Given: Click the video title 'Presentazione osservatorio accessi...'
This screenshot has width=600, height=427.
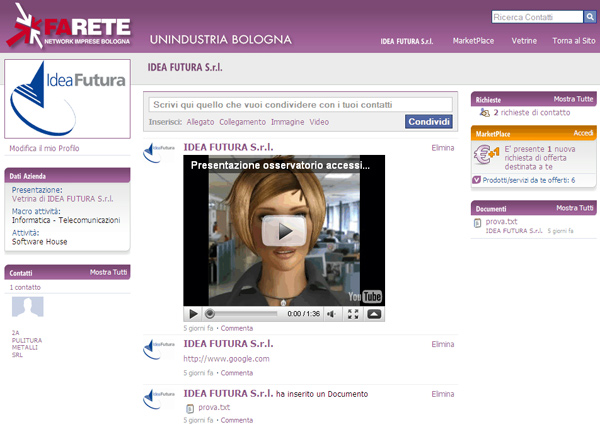Looking at the screenshot, I should click(x=280, y=165).
